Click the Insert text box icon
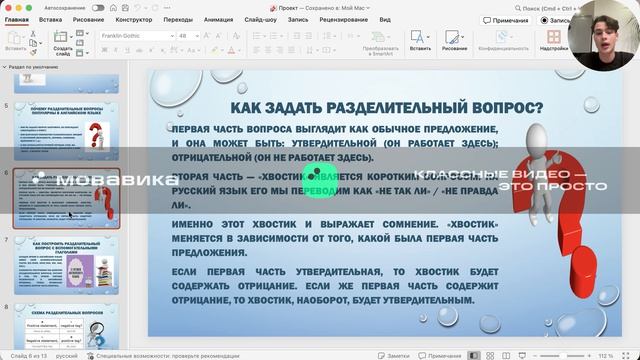Viewport: 640px width, 360px height. tap(417, 37)
